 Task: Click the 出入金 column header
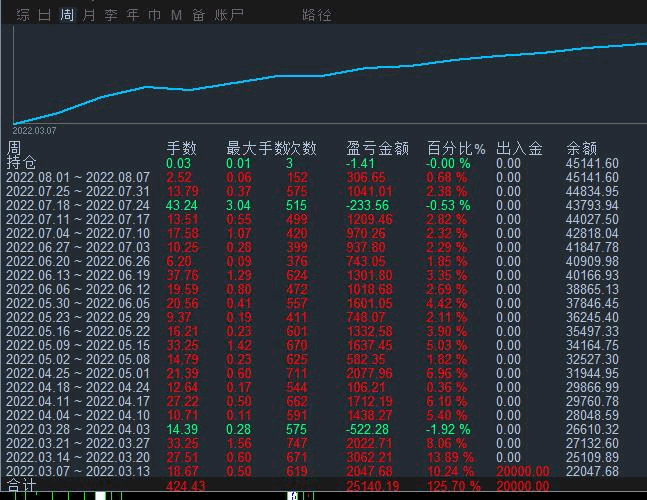tap(519, 148)
